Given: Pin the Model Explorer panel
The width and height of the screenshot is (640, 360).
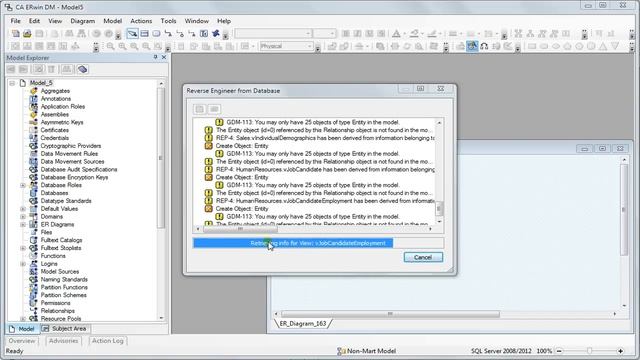Looking at the screenshot, I should 156,58.
